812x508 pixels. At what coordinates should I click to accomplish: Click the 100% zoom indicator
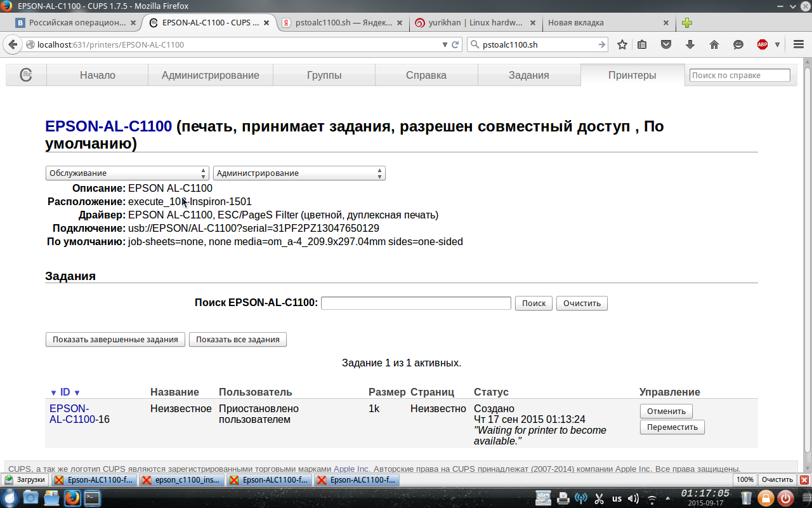[x=745, y=480]
